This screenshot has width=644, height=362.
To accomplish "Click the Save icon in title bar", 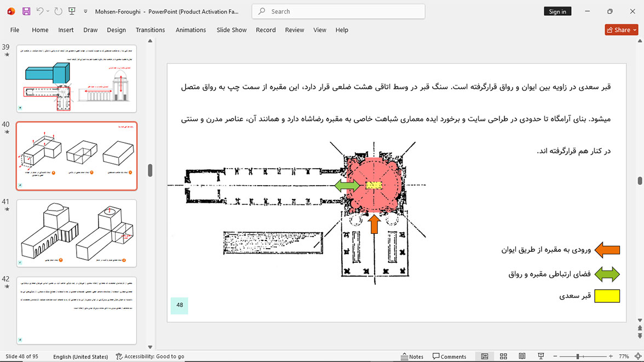I will (x=26, y=12).
